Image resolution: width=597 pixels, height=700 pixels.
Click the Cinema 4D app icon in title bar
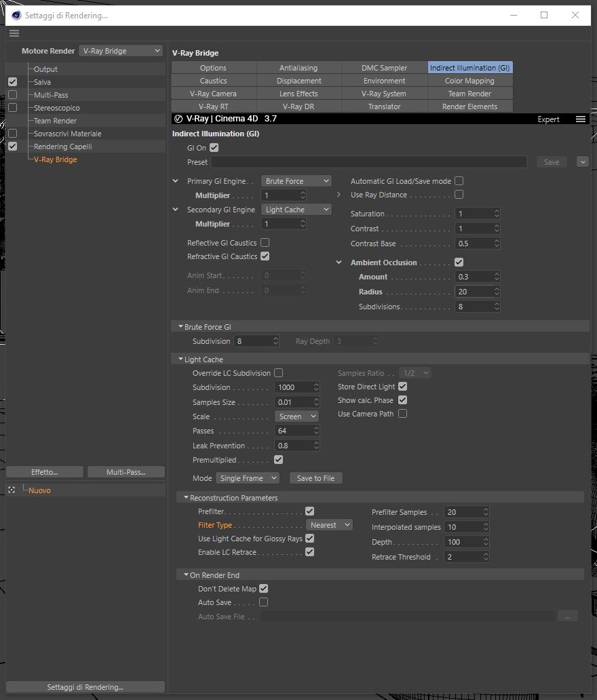click(16, 15)
